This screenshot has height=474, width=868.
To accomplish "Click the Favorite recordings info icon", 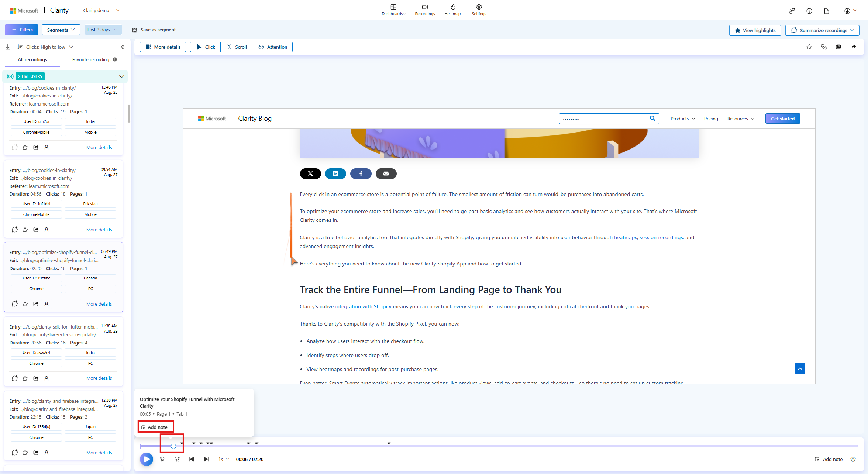I will (115, 59).
